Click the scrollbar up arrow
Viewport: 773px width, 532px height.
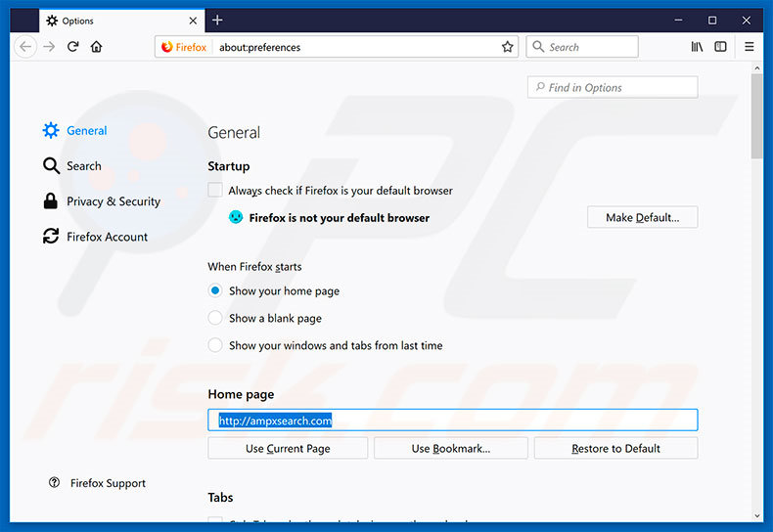(756, 68)
